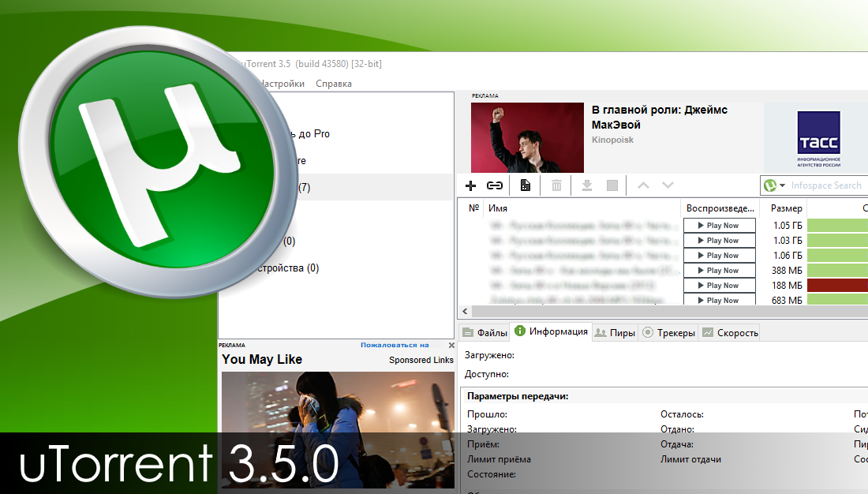Move torrent down the queue with down chevron

point(668,185)
